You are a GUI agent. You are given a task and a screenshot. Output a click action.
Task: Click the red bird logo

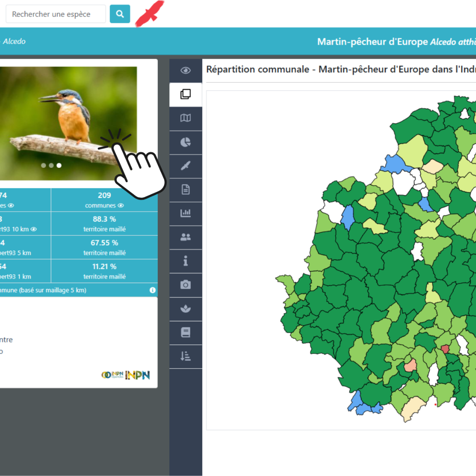(150, 13)
